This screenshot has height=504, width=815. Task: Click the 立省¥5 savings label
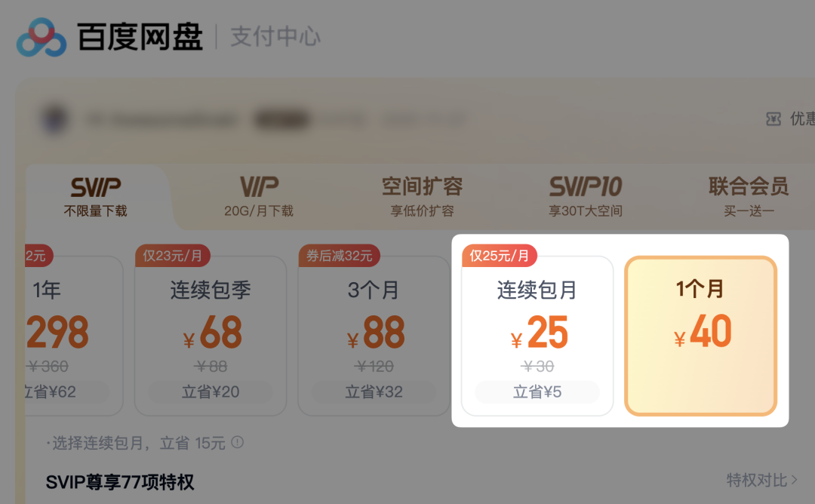pyautogui.click(x=537, y=392)
